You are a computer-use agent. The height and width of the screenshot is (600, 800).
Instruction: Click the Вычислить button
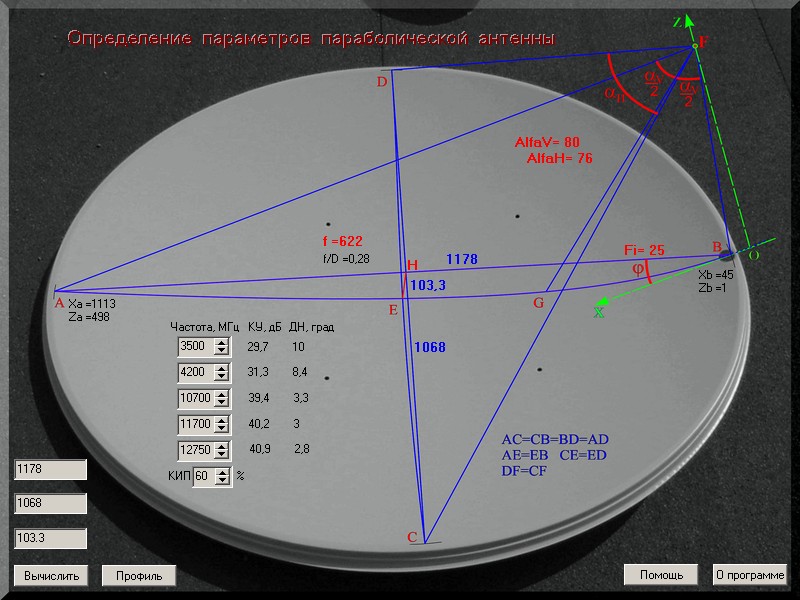[x=51, y=576]
